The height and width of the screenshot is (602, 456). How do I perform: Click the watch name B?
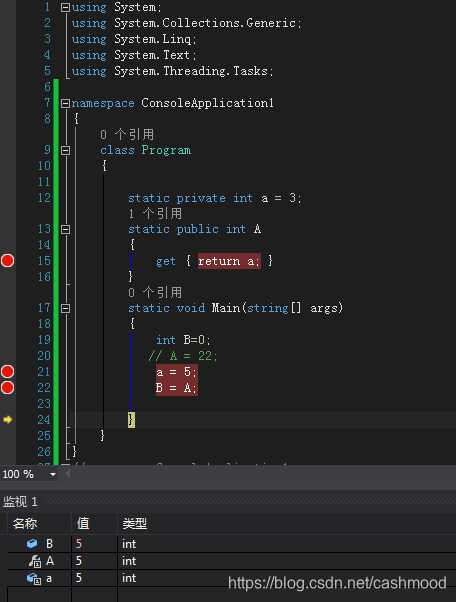50,544
